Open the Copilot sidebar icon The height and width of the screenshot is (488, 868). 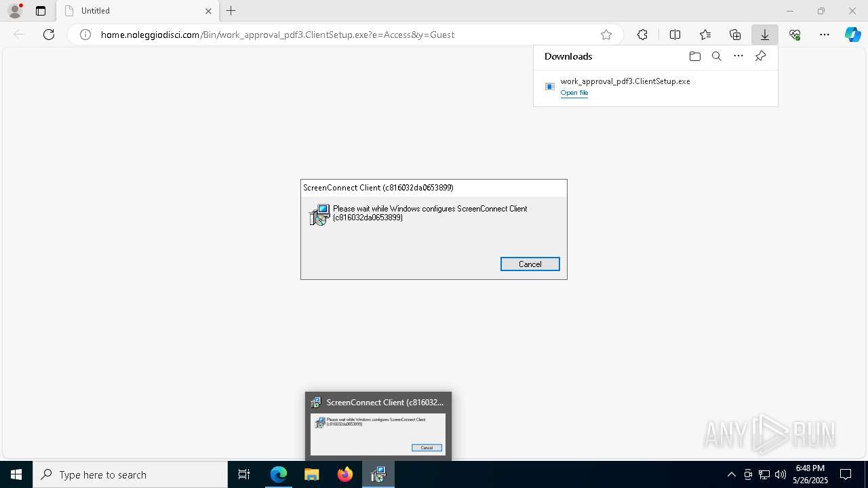click(852, 35)
